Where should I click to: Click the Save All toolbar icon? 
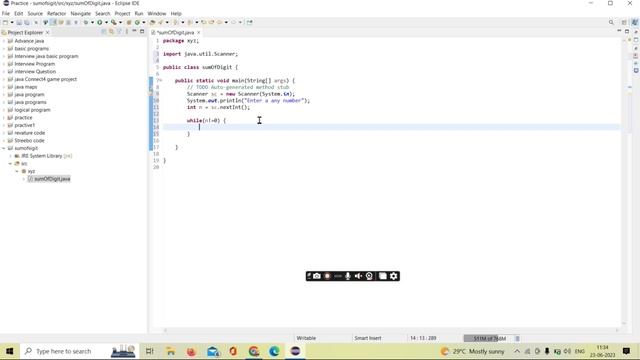(27, 22)
